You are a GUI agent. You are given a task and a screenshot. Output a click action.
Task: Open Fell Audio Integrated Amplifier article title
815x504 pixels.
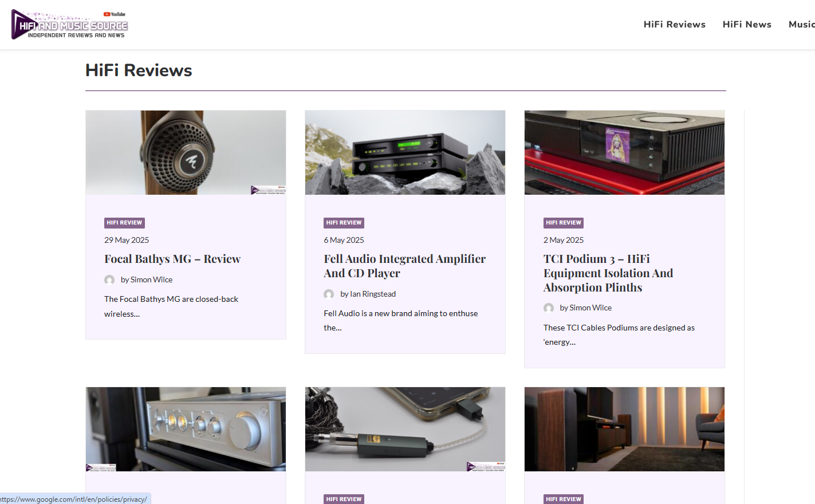click(404, 266)
